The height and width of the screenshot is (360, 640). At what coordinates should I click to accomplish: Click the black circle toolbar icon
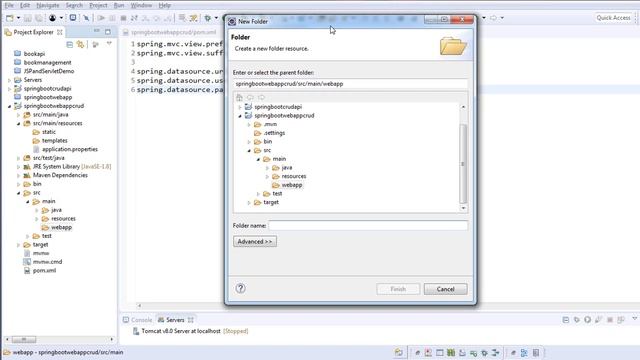(52, 18)
